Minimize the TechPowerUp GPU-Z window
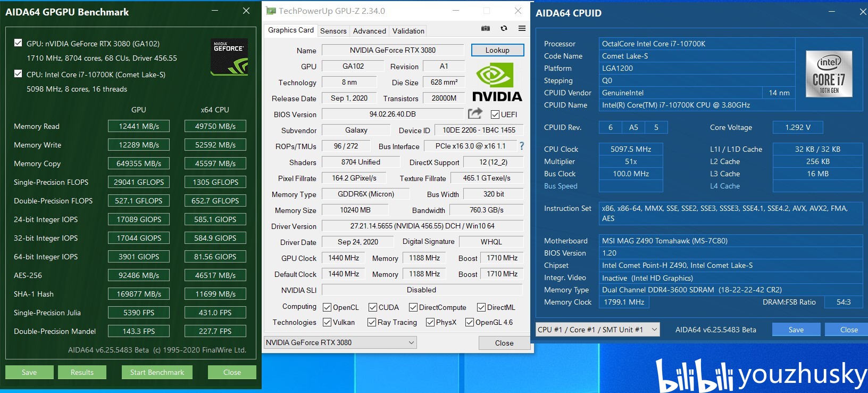This screenshot has height=393, width=868. point(456,11)
